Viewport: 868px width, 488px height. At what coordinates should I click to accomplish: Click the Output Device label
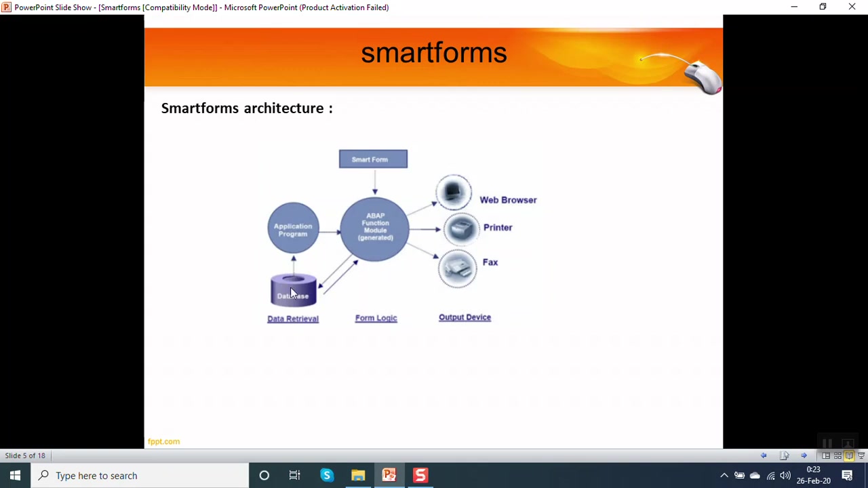click(x=465, y=317)
